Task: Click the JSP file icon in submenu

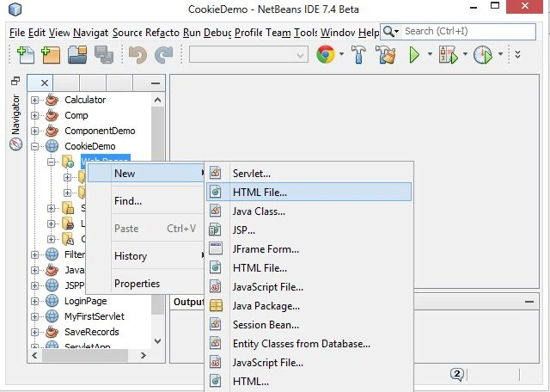Action: [215, 230]
